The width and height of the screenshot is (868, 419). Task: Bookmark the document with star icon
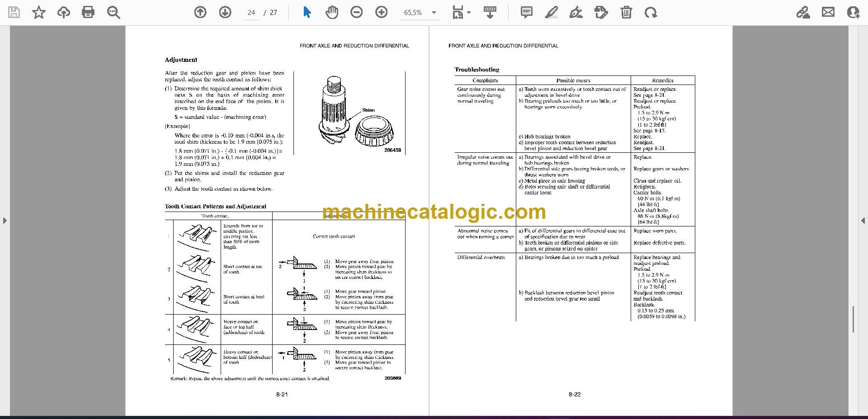39,13
